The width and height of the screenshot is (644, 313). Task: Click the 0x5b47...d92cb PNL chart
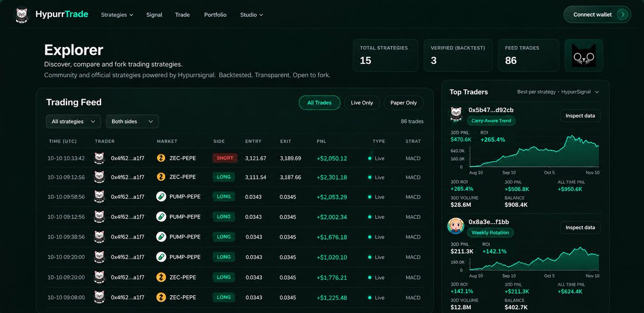(x=535, y=151)
